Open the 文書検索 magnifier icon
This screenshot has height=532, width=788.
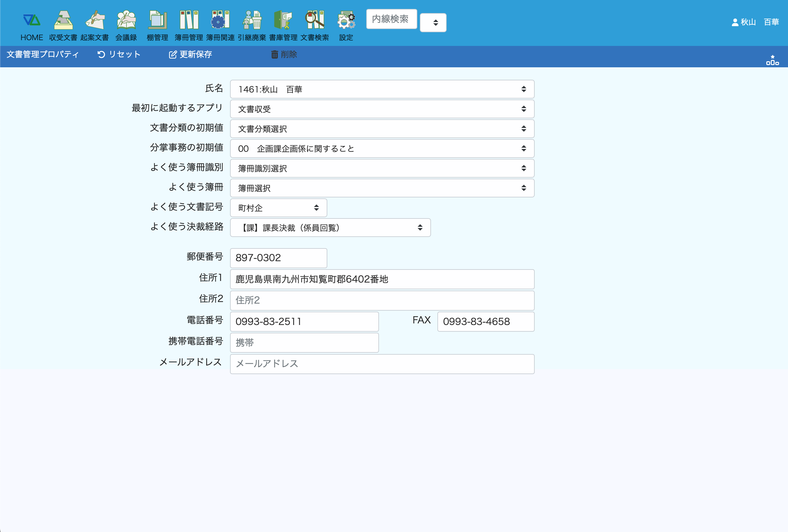click(x=315, y=20)
